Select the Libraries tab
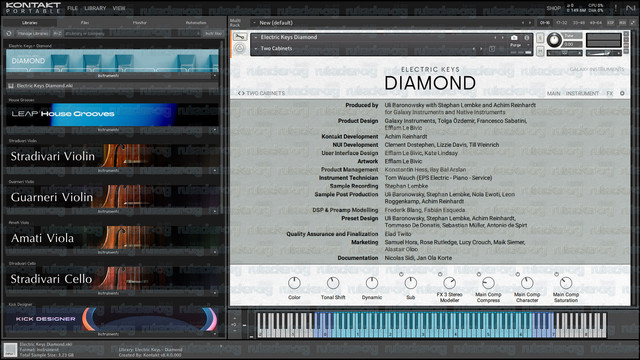 pos(29,23)
